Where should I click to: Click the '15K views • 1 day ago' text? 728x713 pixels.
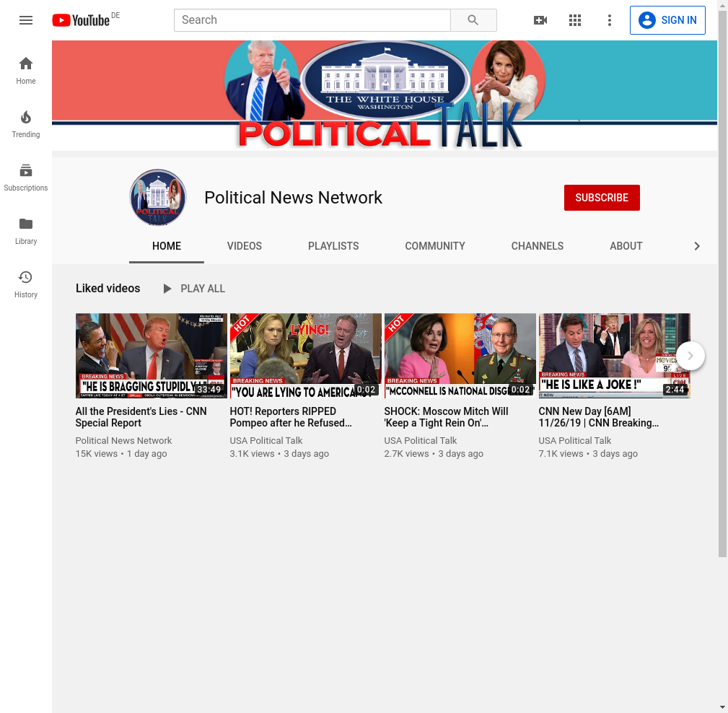pyautogui.click(x=121, y=454)
